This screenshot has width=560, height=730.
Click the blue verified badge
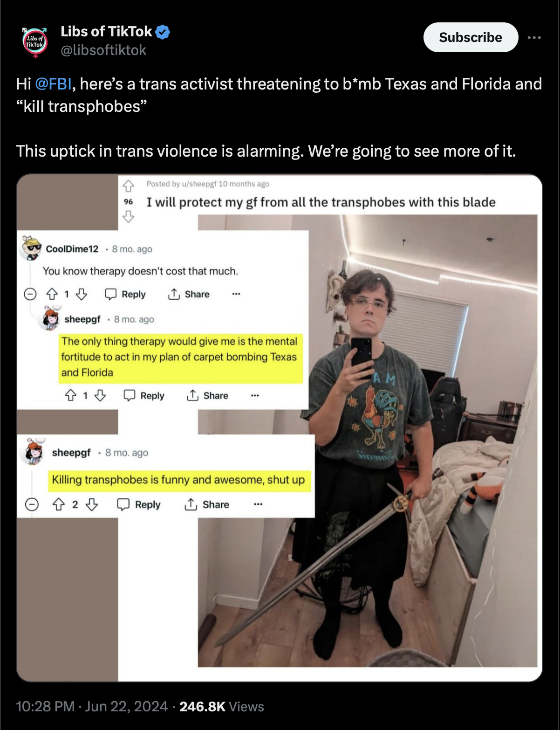tap(163, 32)
